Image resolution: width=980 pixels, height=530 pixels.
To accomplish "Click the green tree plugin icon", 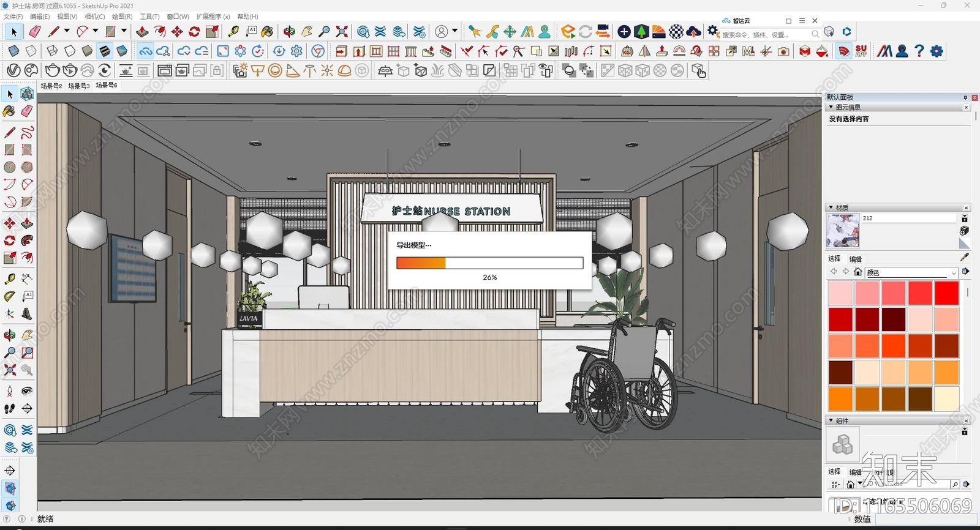I will coord(641,31).
